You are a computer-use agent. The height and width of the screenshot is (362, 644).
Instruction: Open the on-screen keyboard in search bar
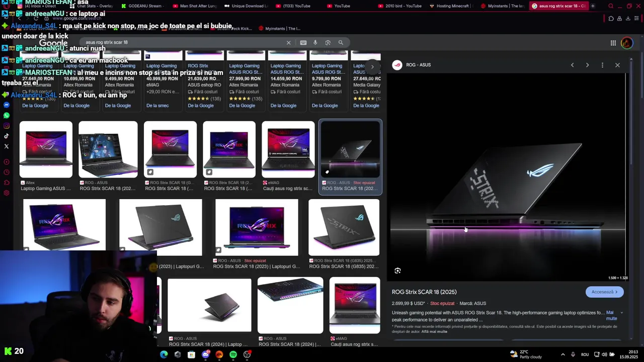[303, 43]
